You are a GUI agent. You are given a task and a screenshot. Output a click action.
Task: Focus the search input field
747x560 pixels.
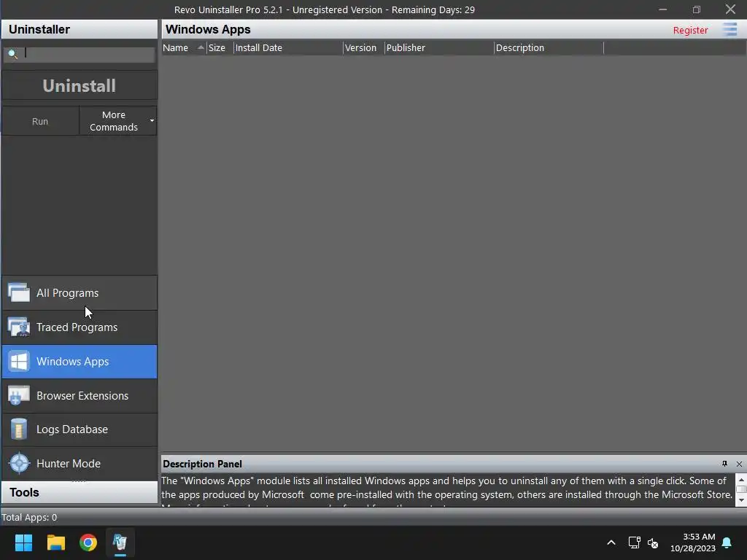[x=79, y=54]
